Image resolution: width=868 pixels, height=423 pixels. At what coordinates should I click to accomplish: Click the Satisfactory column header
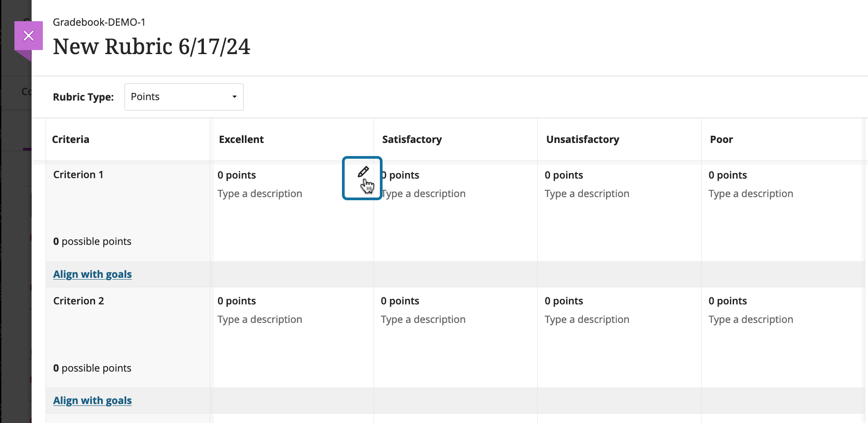tap(412, 140)
